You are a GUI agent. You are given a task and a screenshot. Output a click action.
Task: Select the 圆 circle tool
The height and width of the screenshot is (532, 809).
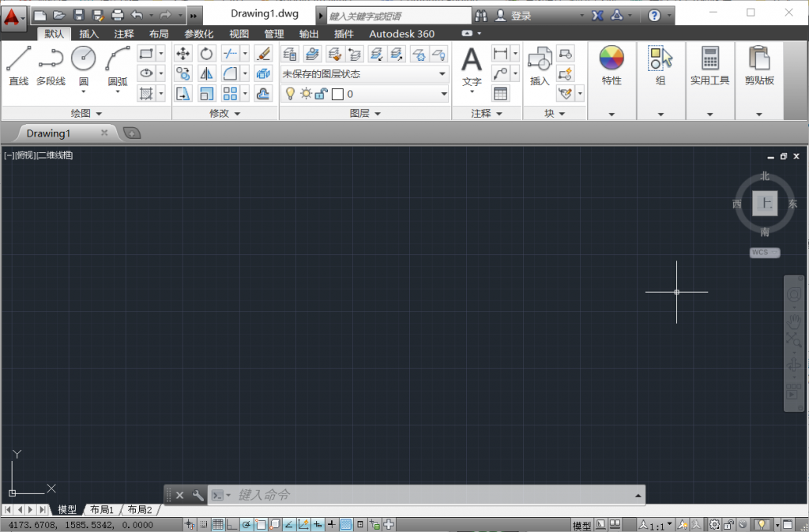83,66
